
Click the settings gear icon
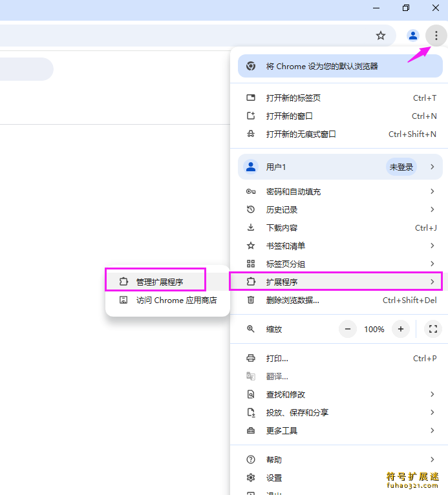click(x=251, y=478)
